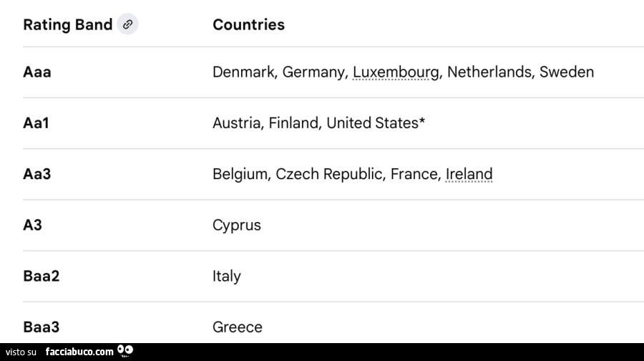This screenshot has height=361, width=644.
Task: Select the Baa2 rating band label
Action: (x=42, y=276)
